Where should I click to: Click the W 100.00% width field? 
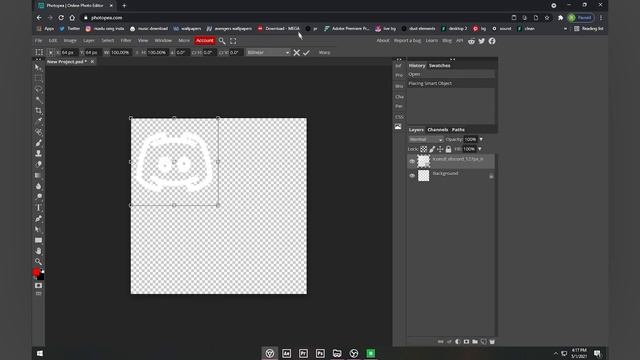coord(120,53)
